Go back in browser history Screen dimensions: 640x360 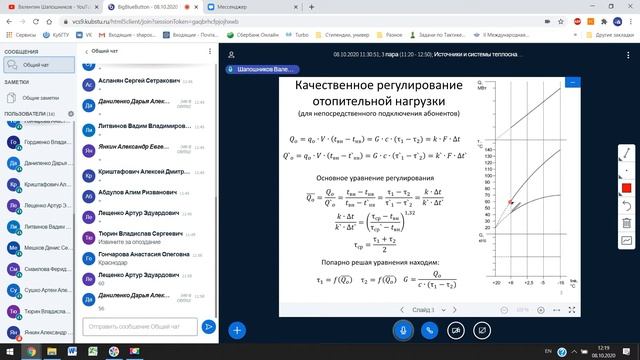tap(9, 22)
